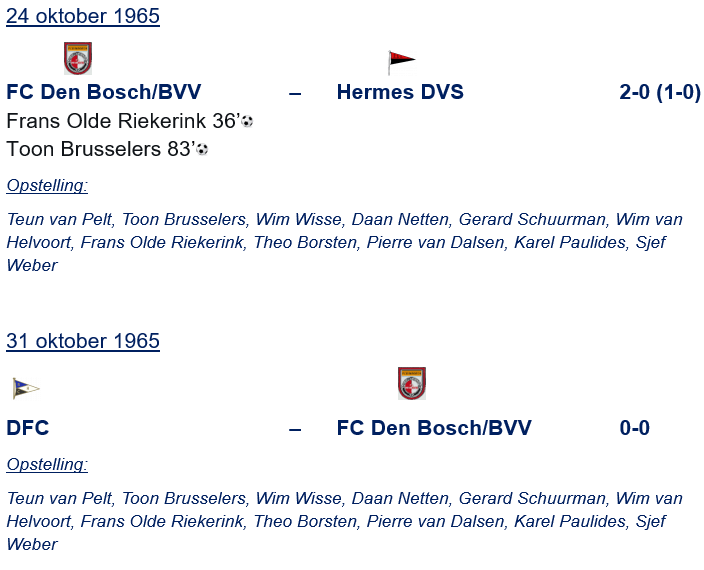The height and width of the screenshot is (570, 704).
Task: Click the soccer ball icon after 83'
Action: point(202,150)
